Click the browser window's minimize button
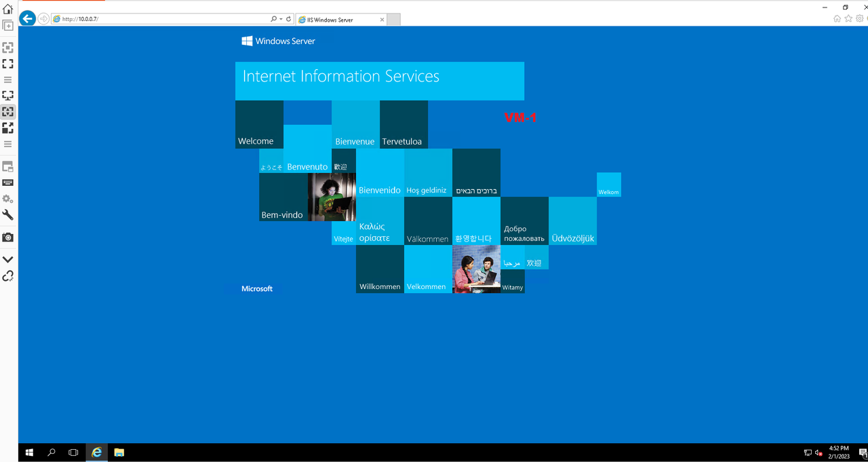 (824, 7)
